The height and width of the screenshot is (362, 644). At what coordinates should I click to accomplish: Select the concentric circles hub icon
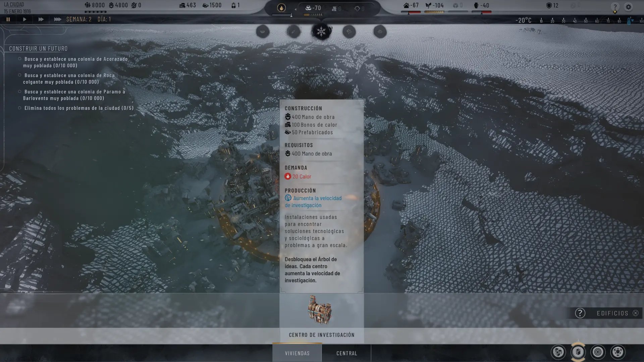pyautogui.click(x=598, y=352)
